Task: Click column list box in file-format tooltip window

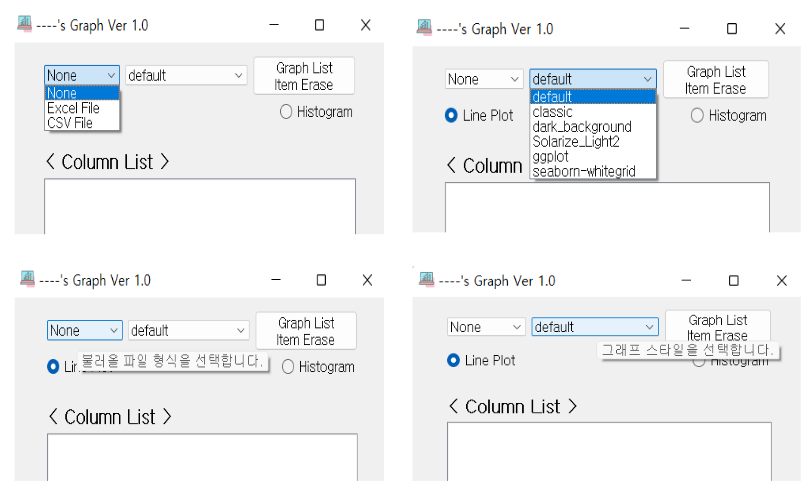Action: click(x=202, y=457)
